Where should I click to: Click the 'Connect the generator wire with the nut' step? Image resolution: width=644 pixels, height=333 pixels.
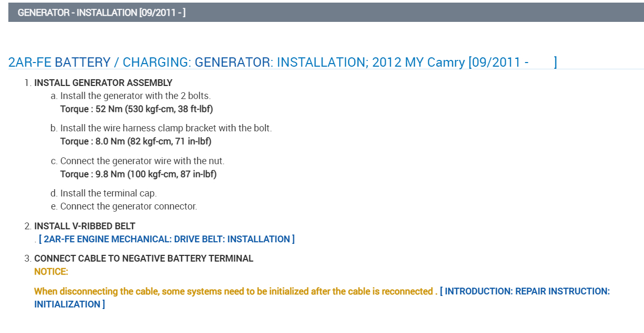(x=142, y=161)
